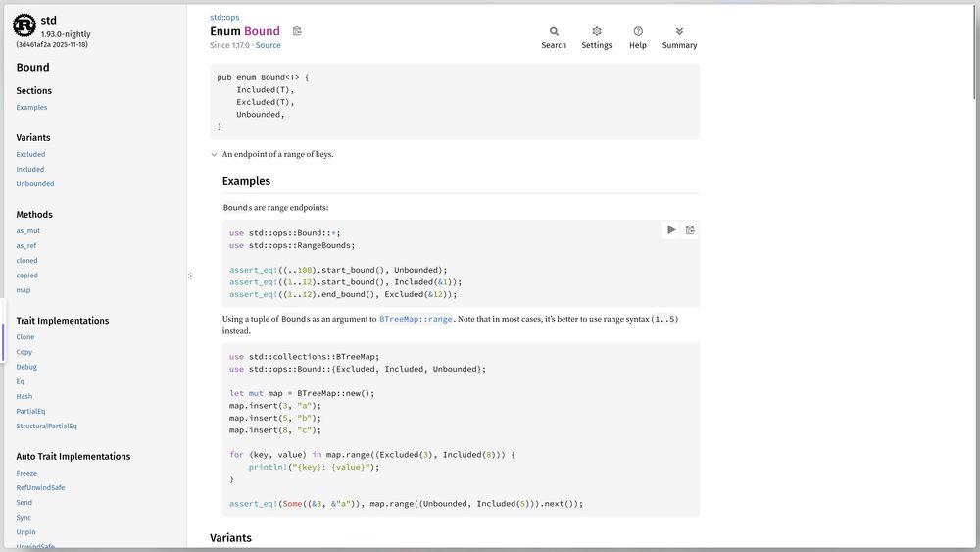Jump to the Hash trait implementation
The height and width of the screenshot is (552, 980).
click(24, 396)
